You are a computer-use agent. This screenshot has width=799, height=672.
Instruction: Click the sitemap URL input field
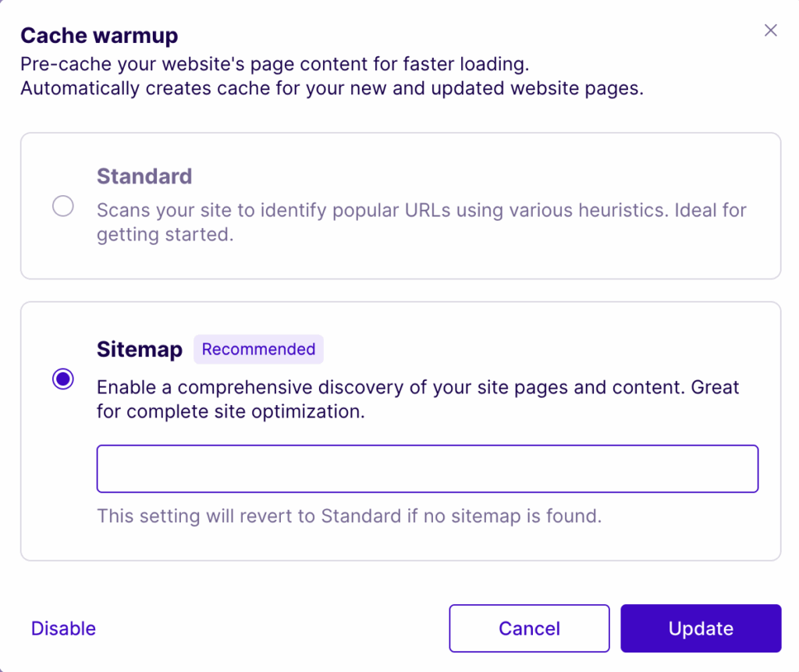pyautogui.click(x=427, y=468)
